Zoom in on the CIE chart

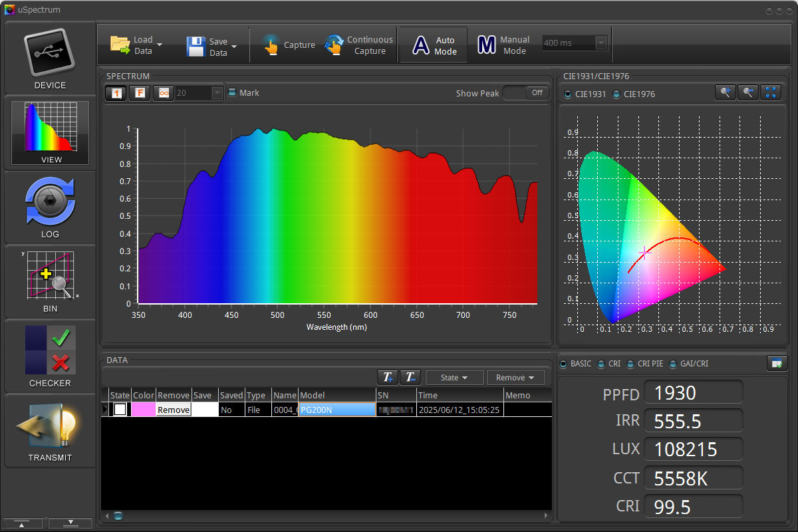726,92
